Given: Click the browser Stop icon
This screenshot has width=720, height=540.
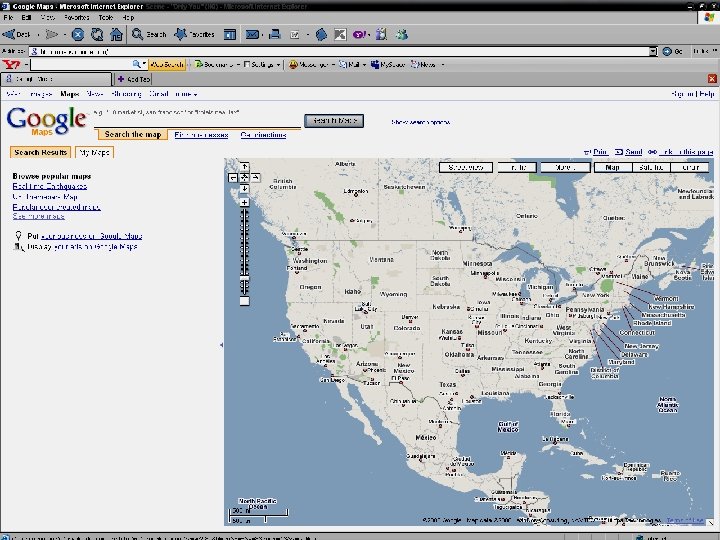Looking at the screenshot, I should 78,34.
